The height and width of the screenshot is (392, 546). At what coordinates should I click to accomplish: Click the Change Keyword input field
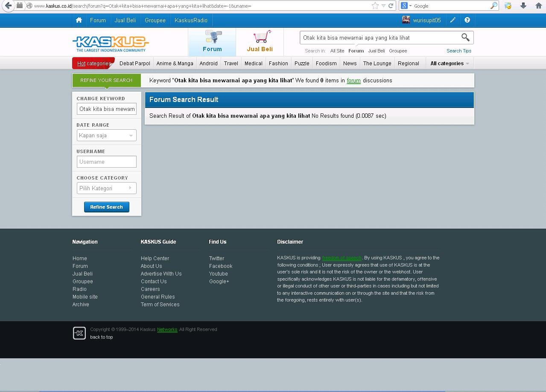pos(106,109)
